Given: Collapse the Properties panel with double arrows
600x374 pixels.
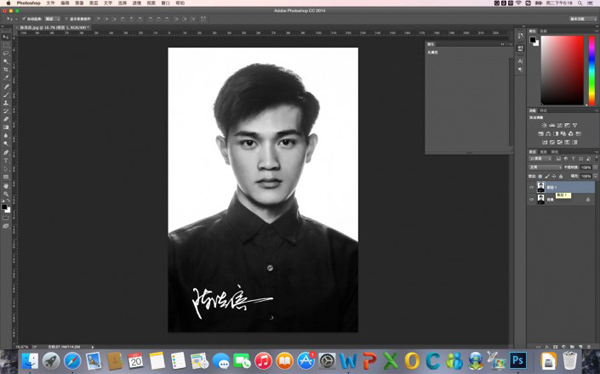Looking at the screenshot, I should (502, 44).
